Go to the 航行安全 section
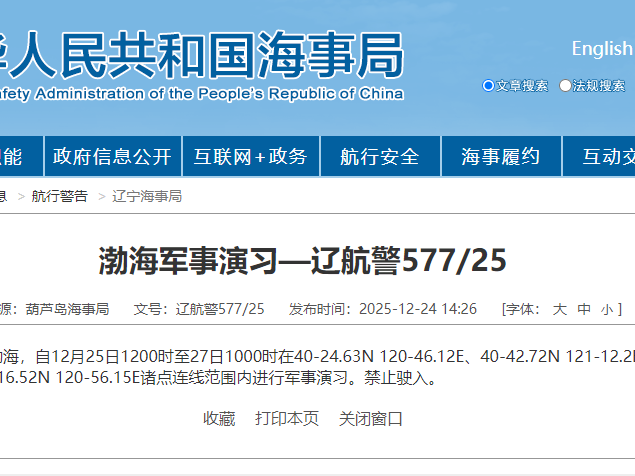This screenshot has height=476, width=635. click(x=379, y=156)
